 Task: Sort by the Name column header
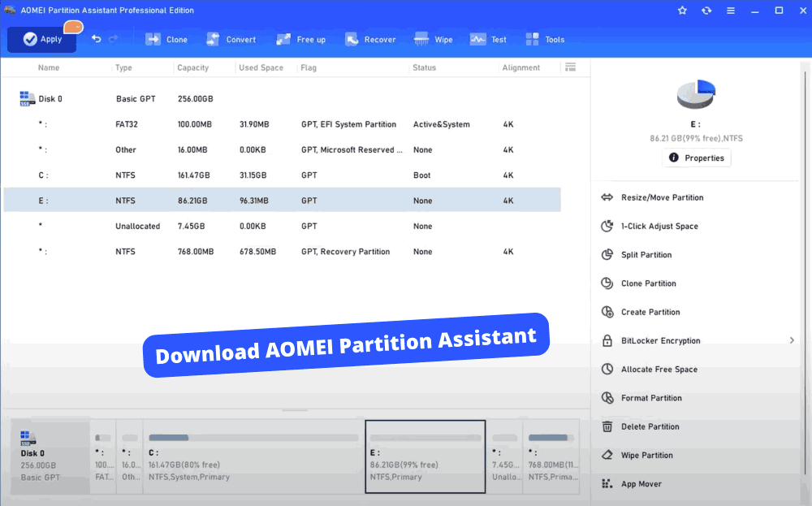49,68
